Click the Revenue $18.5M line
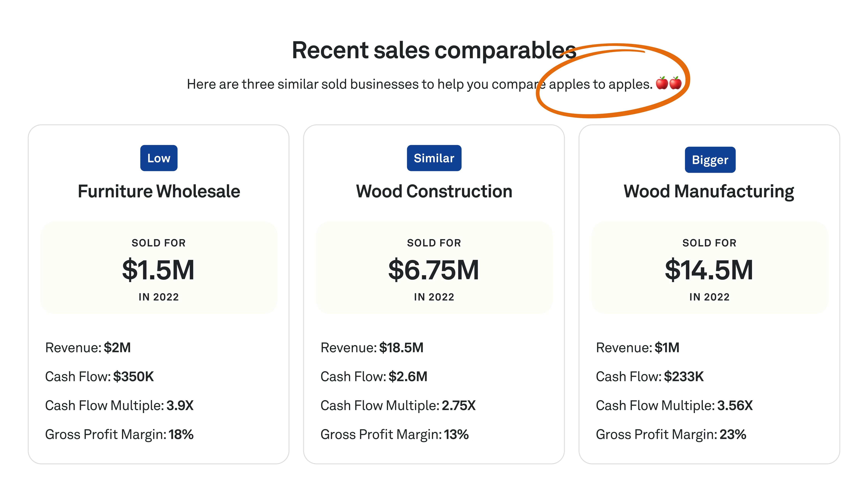This screenshot has width=868, height=489. tap(372, 348)
